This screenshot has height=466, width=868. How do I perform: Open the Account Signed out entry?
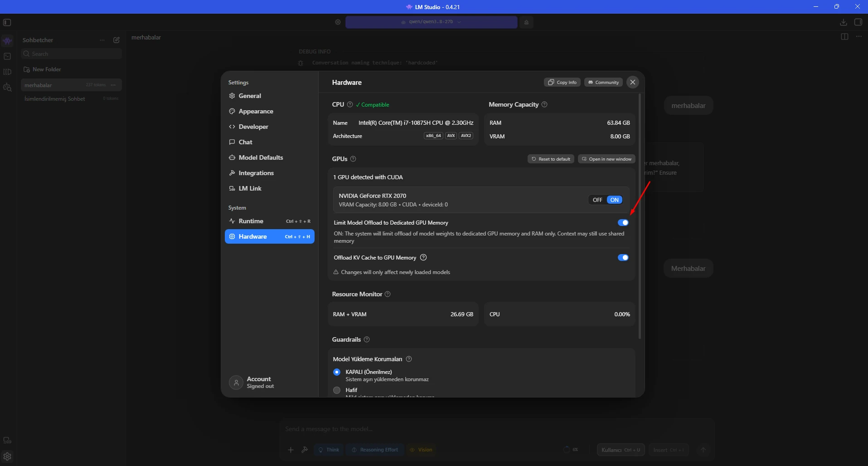tap(269, 383)
